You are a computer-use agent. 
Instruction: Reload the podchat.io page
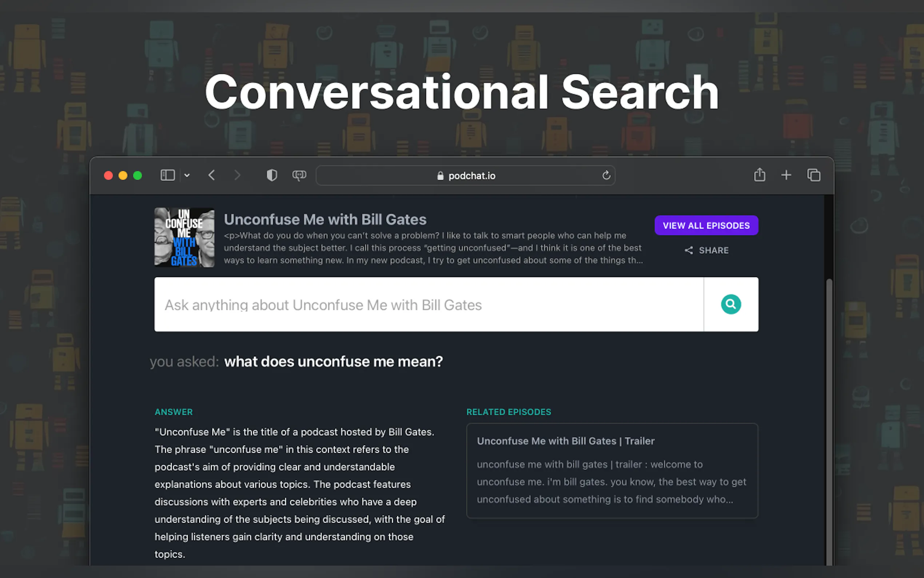tap(606, 175)
